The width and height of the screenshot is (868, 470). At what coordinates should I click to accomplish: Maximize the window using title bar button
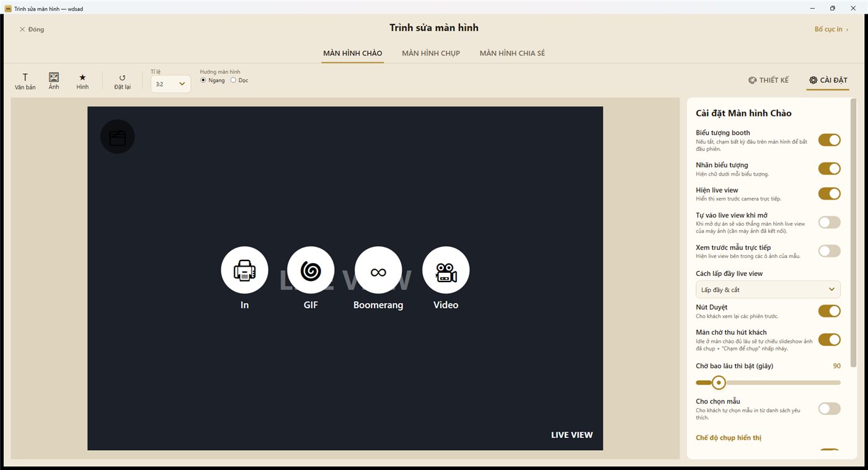832,8
